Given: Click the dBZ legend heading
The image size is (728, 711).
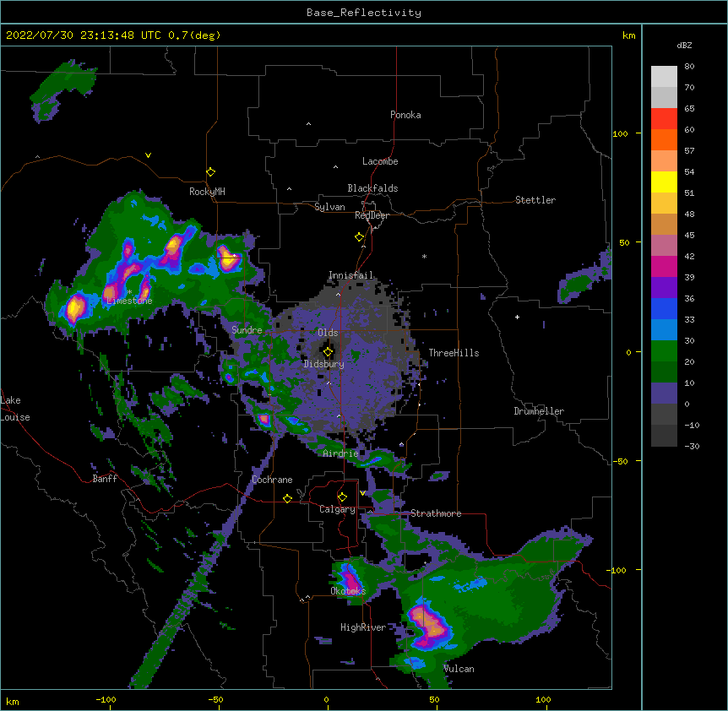Looking at the screenshot, I should (x=684, y=45).
